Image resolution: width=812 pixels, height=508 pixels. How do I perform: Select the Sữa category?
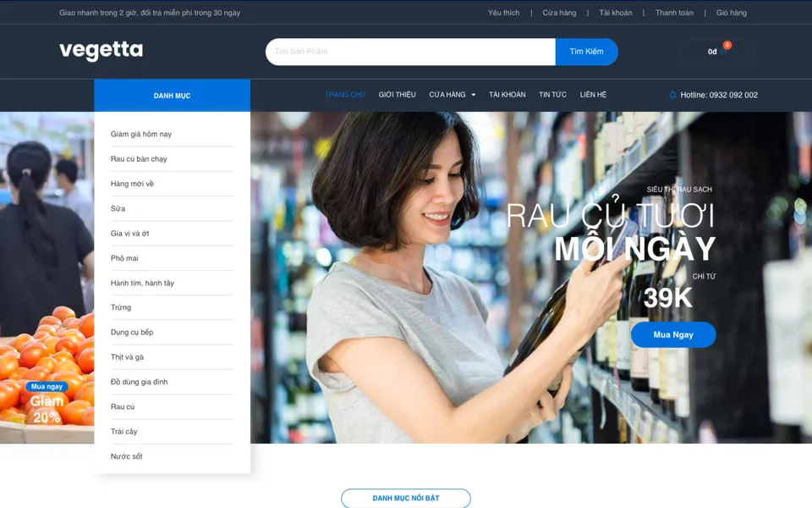(118, 209)
